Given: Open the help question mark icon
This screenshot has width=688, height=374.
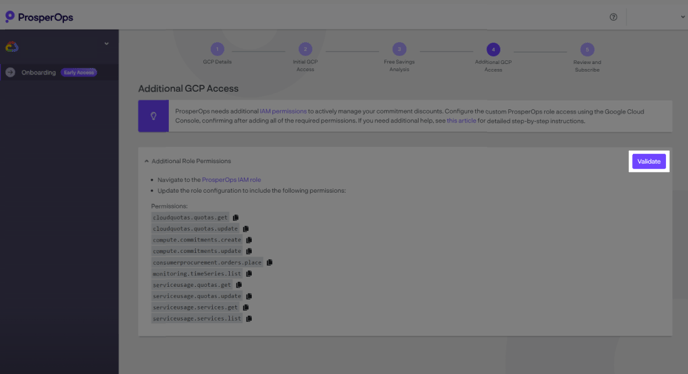Looking at the screenshot, I should pyautogui.click(x=613, y=17).
